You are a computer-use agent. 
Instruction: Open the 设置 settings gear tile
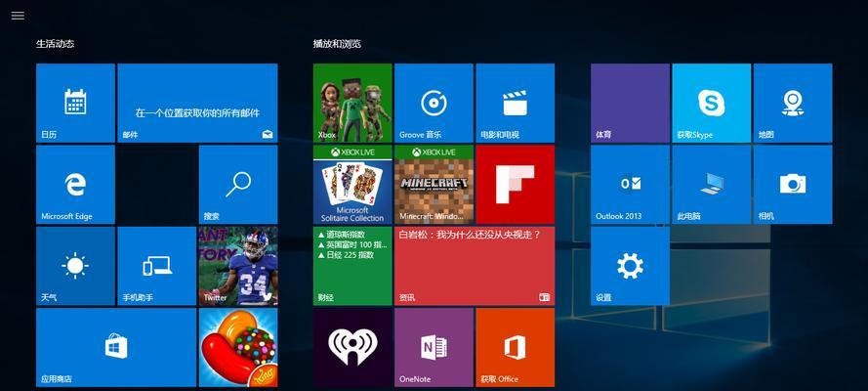click(x=630, y=266)
